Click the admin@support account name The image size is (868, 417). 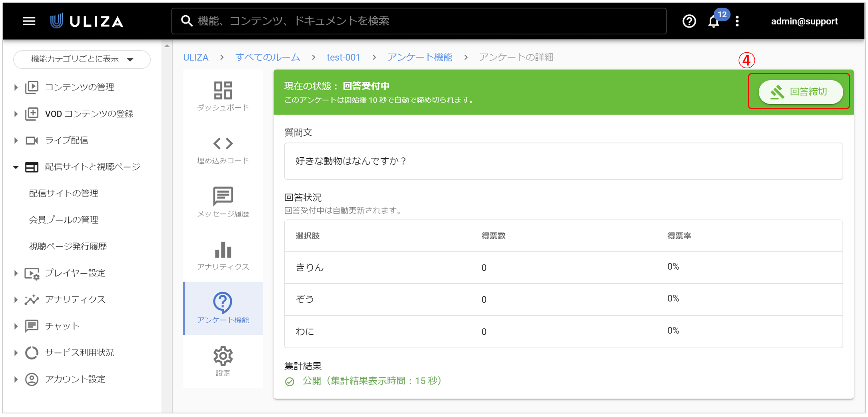coord(804,21)
